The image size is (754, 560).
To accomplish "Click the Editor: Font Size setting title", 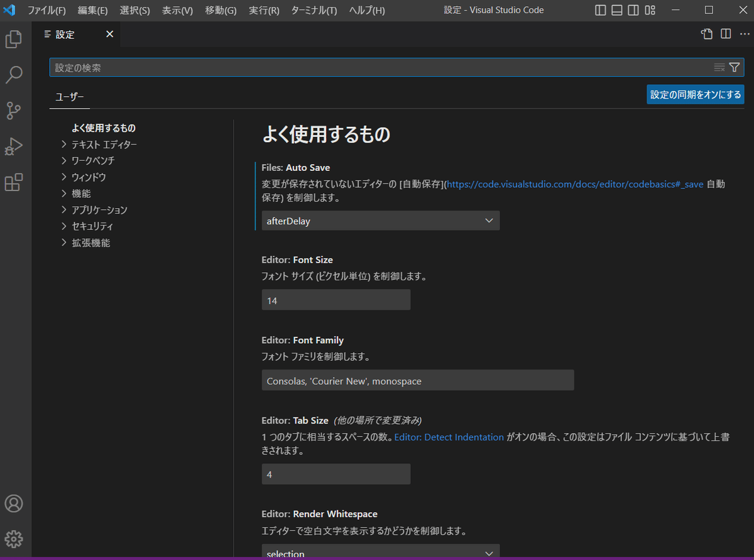I will (297, 260).
